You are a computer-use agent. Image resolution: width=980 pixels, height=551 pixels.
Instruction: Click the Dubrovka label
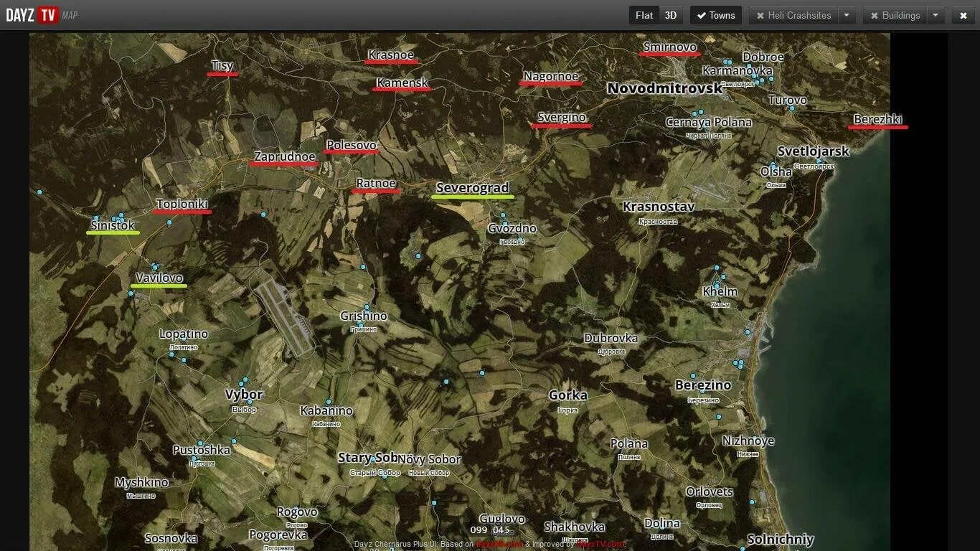pyautogui.click(x=611, y=338)
